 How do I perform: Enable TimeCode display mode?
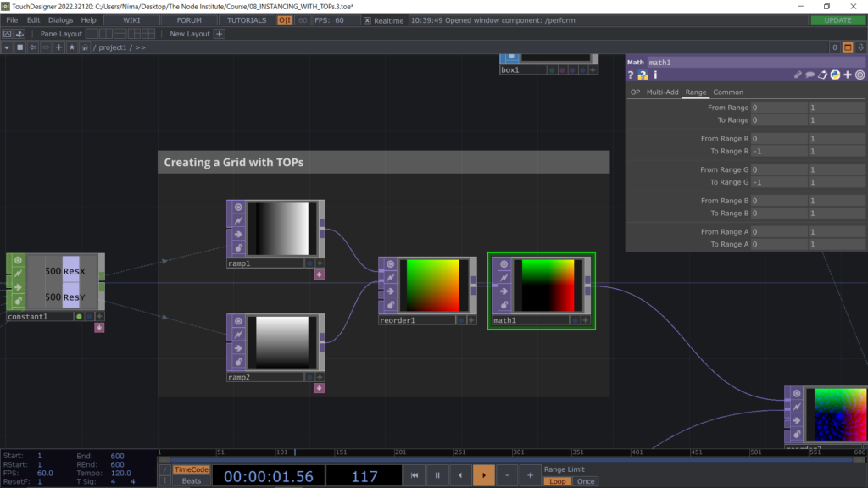point(191,469)
